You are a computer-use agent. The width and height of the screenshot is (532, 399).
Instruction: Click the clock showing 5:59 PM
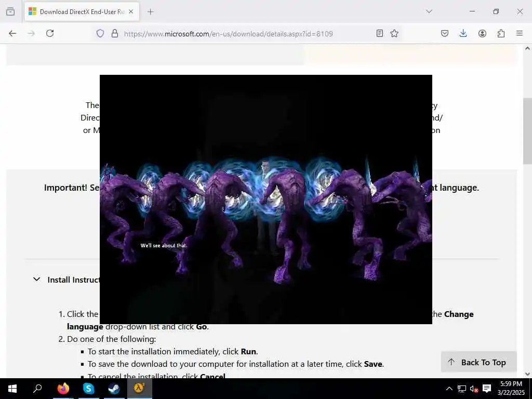[511, 389]
